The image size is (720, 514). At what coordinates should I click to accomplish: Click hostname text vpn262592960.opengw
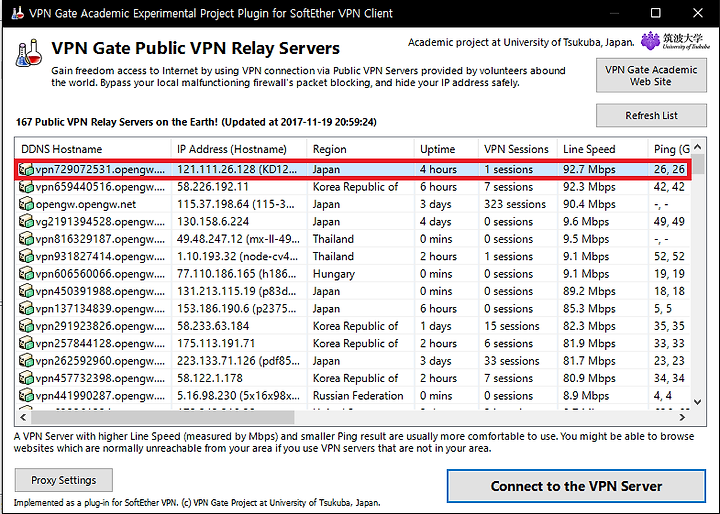100,361
